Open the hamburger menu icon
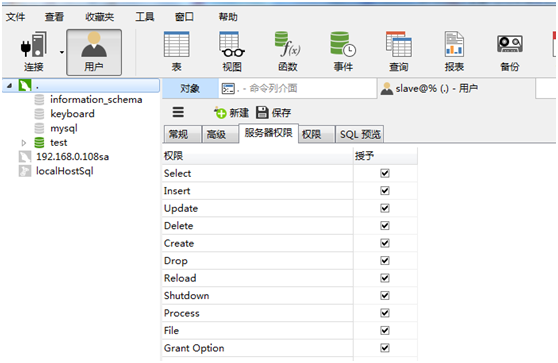 tap(178, 112)
